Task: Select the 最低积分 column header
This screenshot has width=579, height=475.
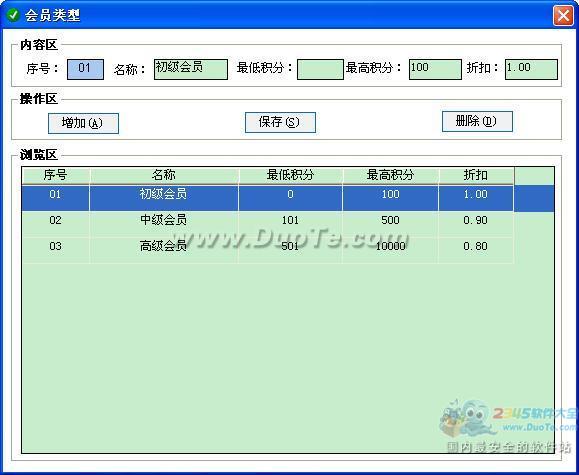Action: 290,175
